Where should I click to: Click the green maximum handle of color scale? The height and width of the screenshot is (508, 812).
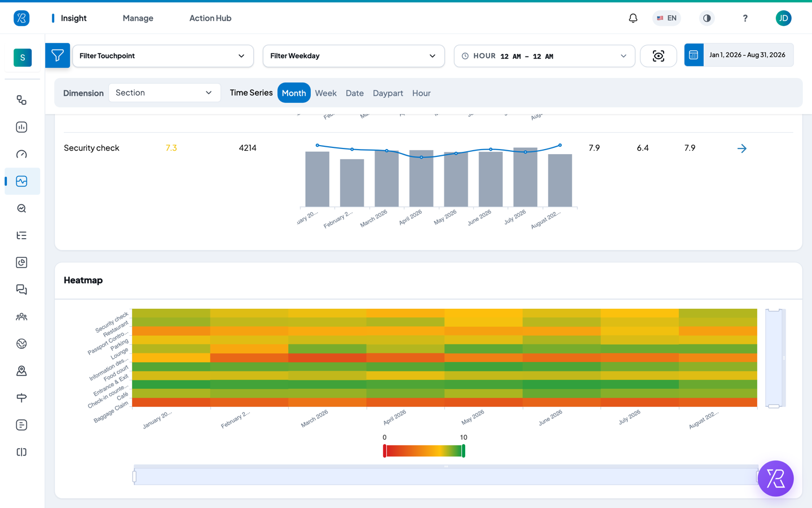464,451
